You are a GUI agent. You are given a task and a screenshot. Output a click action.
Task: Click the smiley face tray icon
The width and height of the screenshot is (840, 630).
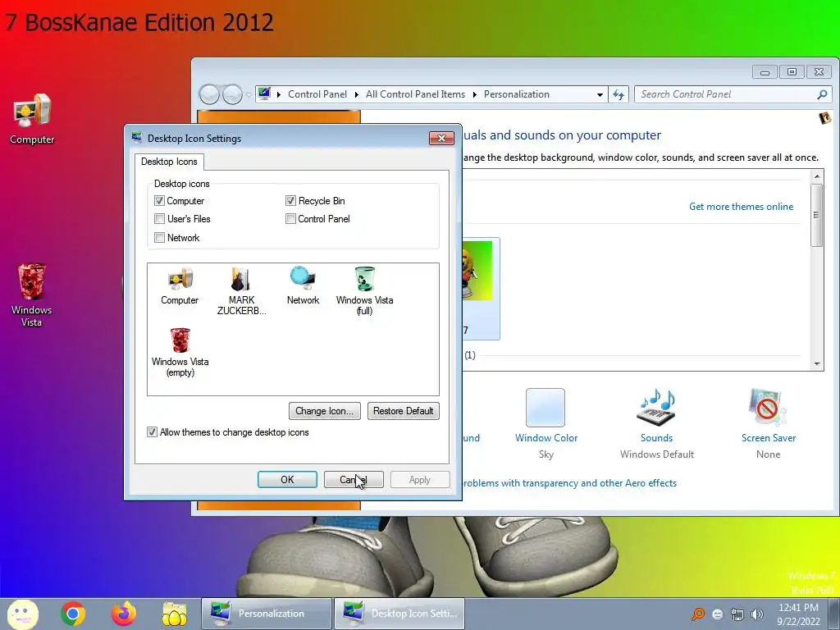tap(717, 614)
